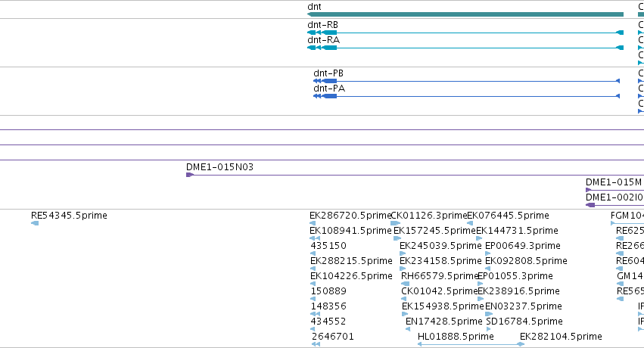
Task: Select the RH66579.5prime EST feature
Action: coord(406,284)
